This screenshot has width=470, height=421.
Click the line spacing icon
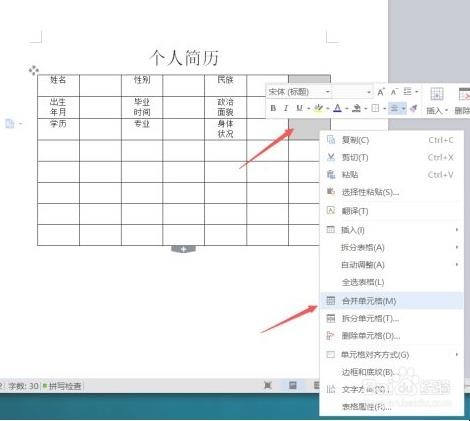(407, 92)
